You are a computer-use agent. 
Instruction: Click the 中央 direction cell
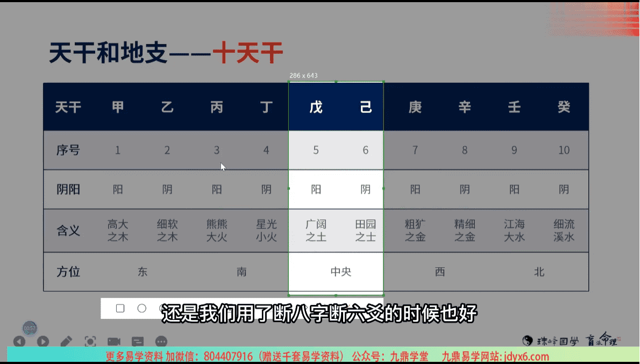click(340, 272)
